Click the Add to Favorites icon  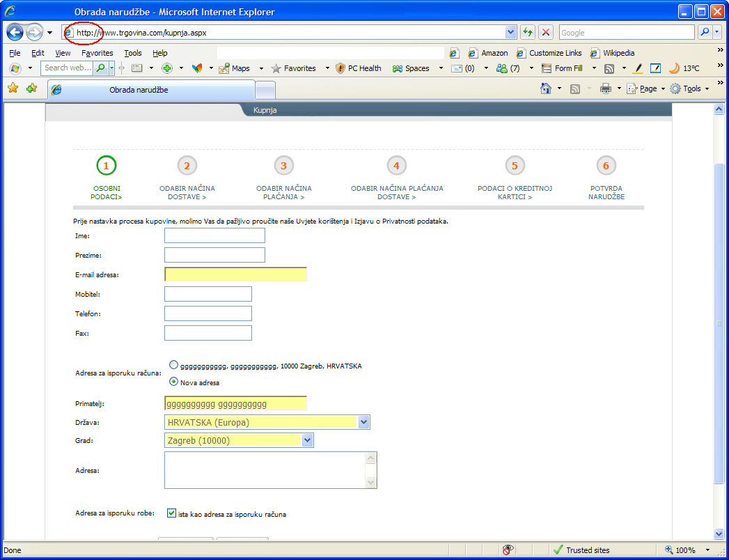31,88
